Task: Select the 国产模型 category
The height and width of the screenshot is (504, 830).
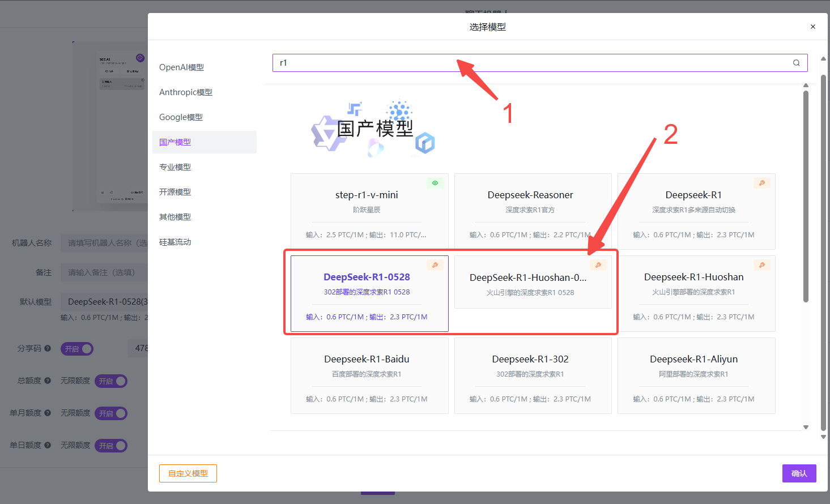Action: click(x=205, y=142)
